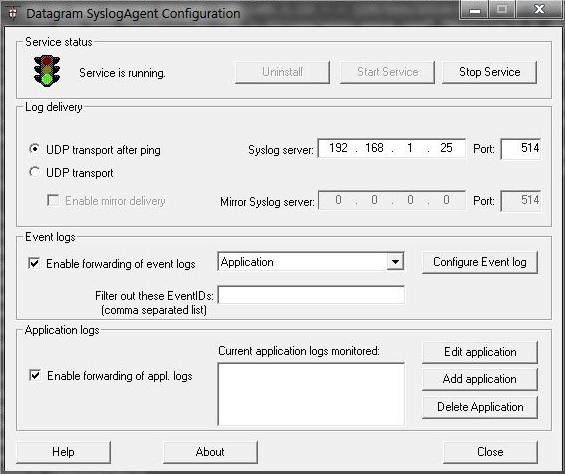Click first octet 192 of Syslog server
Image resolution: width=565 pixels, height=474 pixels.
(338, 148)
